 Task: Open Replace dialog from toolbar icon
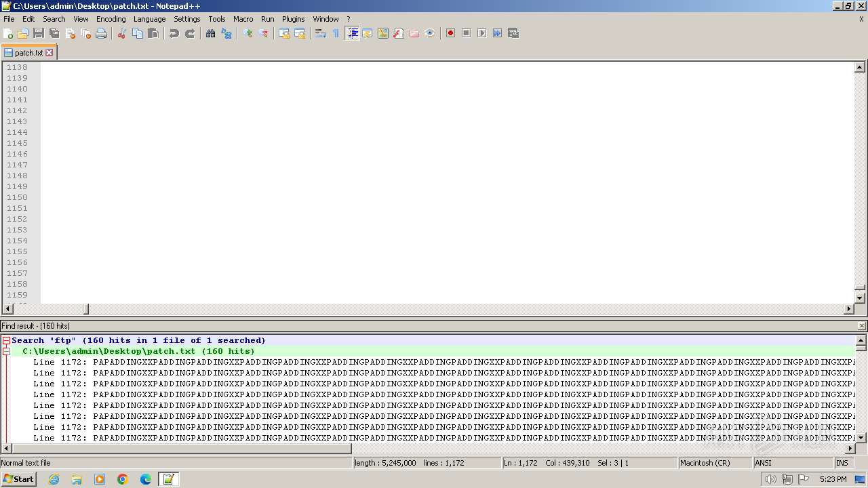point(226,33)
